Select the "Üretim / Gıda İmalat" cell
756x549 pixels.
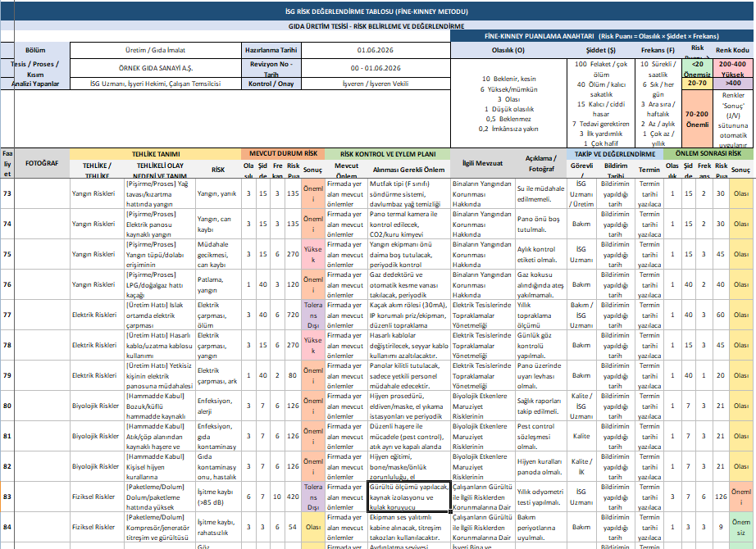click(x=155, y=50)
